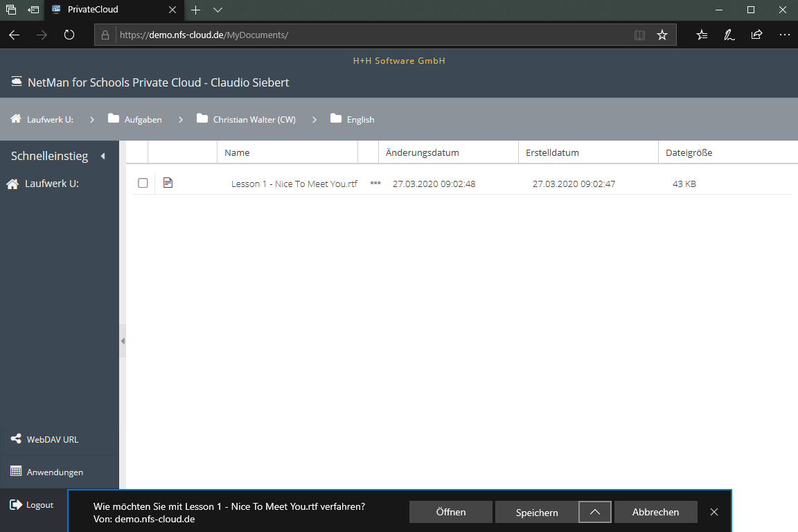Close the PrivateCloud tab
The image size is (798, 532).
(x=172, y=10)
